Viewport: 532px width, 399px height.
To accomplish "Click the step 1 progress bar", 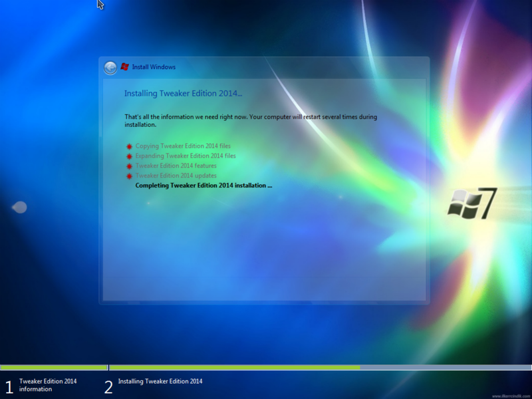I will pyautogui.click(x=54, y=368).
